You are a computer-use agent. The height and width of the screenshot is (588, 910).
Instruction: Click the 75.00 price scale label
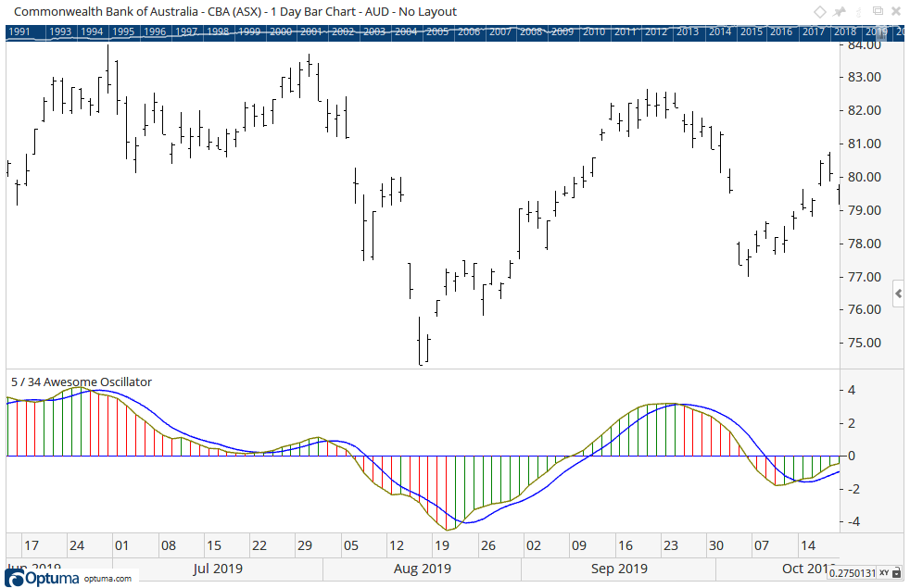pos(865,343)
